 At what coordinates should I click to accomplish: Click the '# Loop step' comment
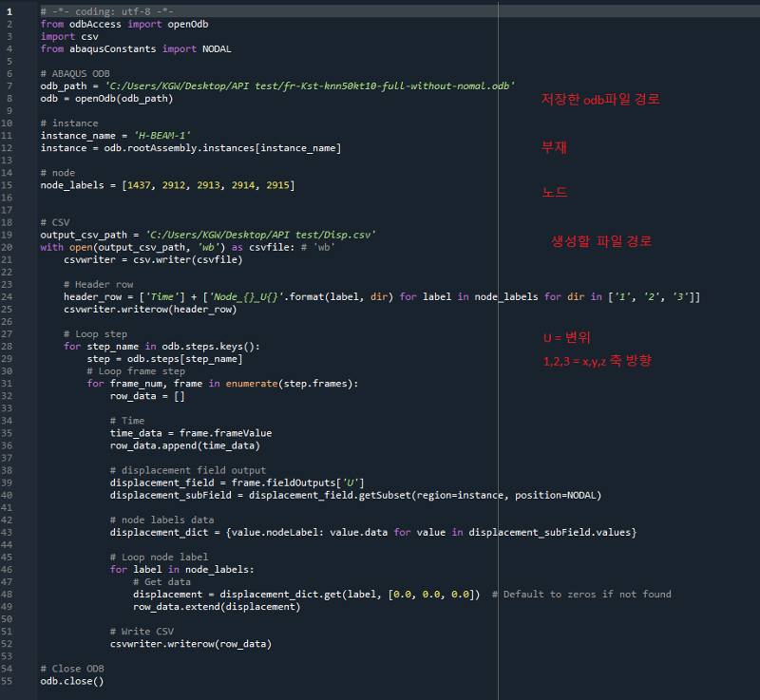[x=96, y=334]
